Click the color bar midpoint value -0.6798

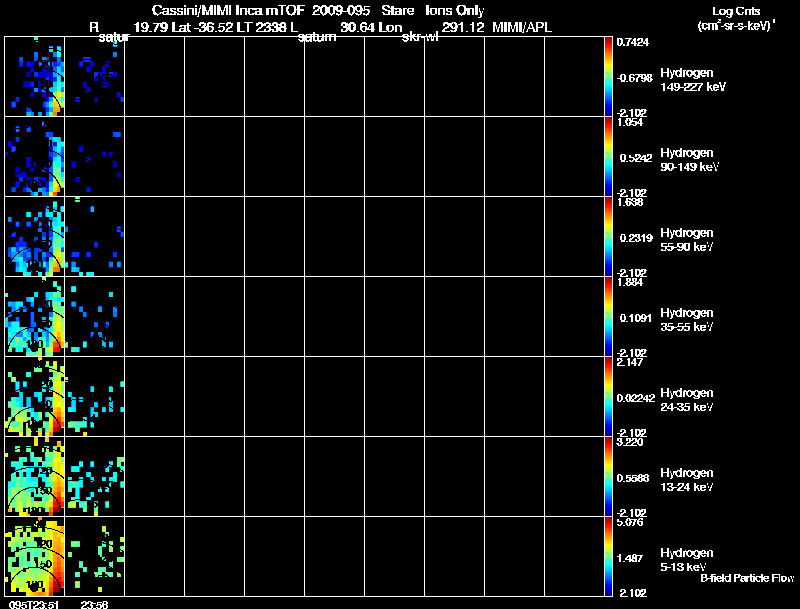pyautogui.click(x=634, y=78)
